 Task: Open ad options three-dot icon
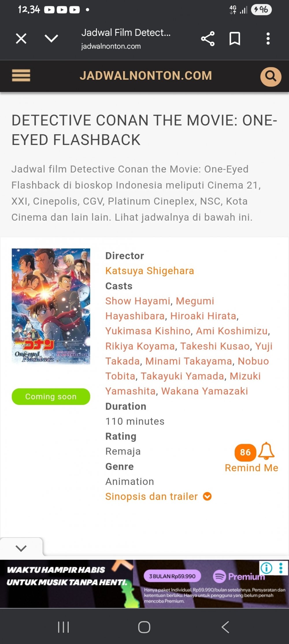(281, 568)
